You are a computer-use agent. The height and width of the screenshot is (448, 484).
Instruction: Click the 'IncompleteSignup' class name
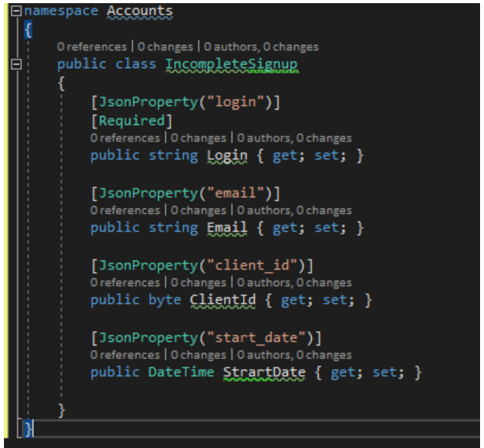pyautogui.click(x=231, y=64)
